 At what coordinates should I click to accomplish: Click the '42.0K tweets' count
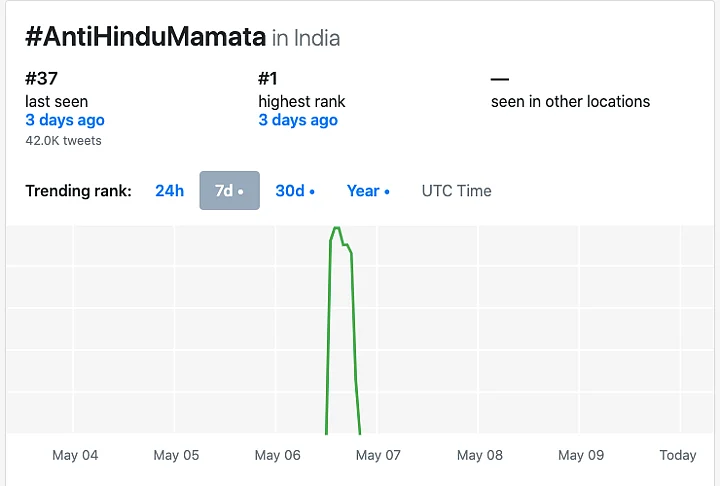(x=63, y=141)
